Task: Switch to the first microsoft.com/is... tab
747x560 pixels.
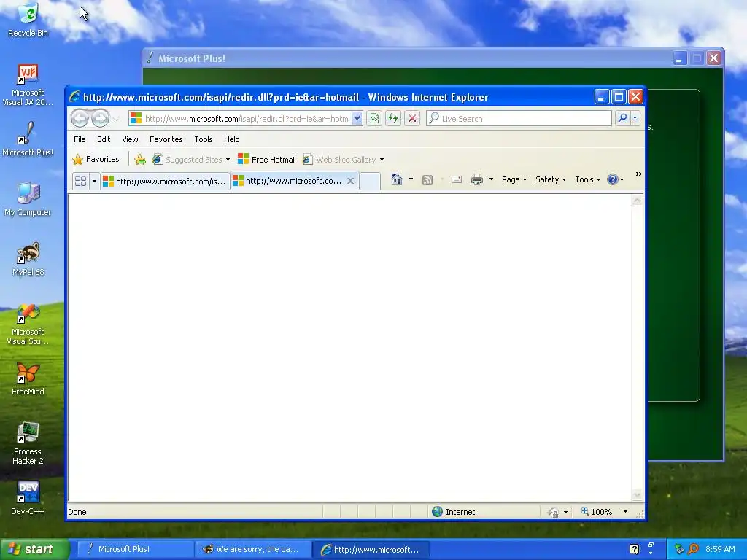Action: (x=165, y=182)
